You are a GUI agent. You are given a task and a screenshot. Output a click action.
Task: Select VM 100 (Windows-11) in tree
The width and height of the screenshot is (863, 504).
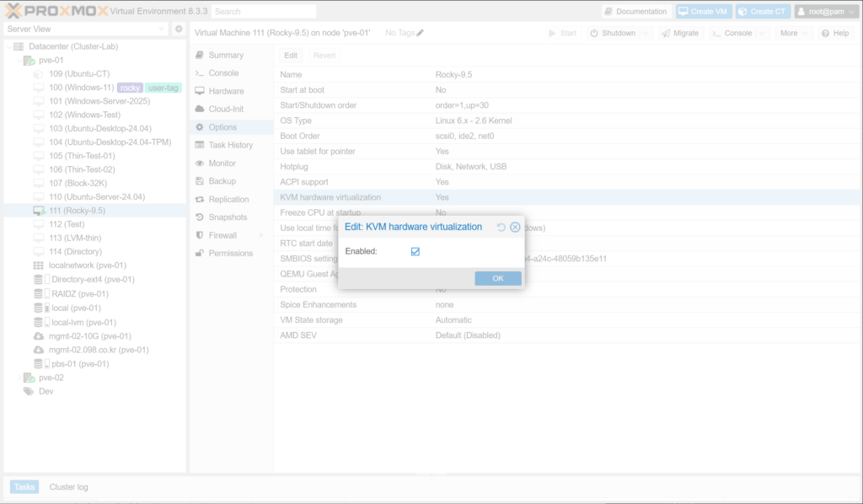(x=81, y=88)
